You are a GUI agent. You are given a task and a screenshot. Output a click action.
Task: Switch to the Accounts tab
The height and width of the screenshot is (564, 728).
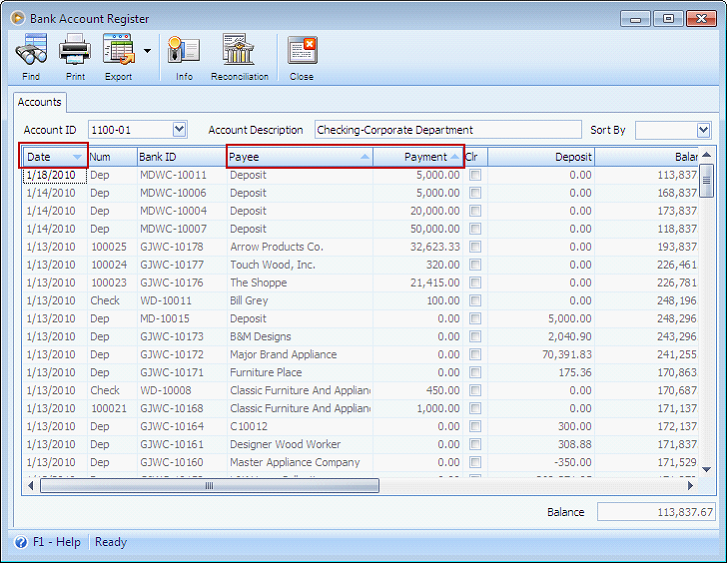pyautogui.click(x=39, y=102)
